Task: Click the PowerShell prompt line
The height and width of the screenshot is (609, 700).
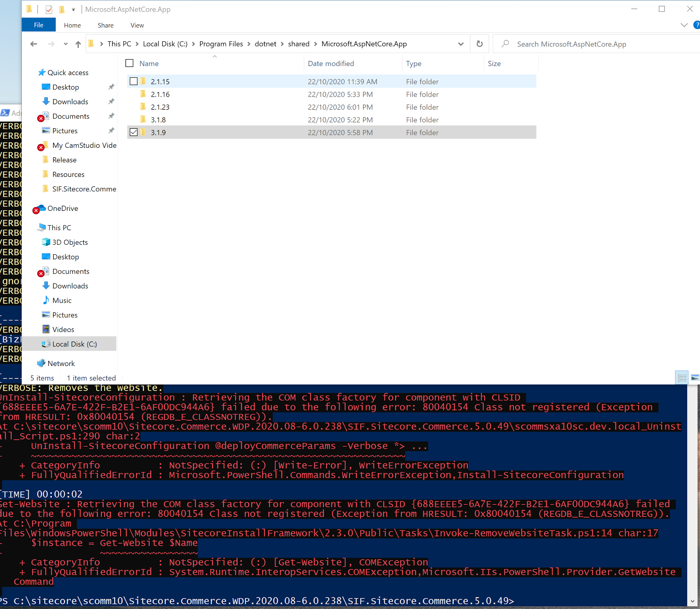Action: (256, 600)
